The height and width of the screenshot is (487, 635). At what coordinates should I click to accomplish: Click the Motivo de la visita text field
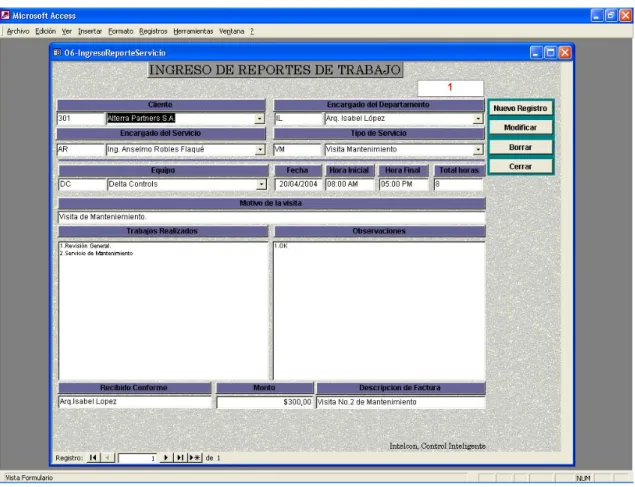[272, 217]
